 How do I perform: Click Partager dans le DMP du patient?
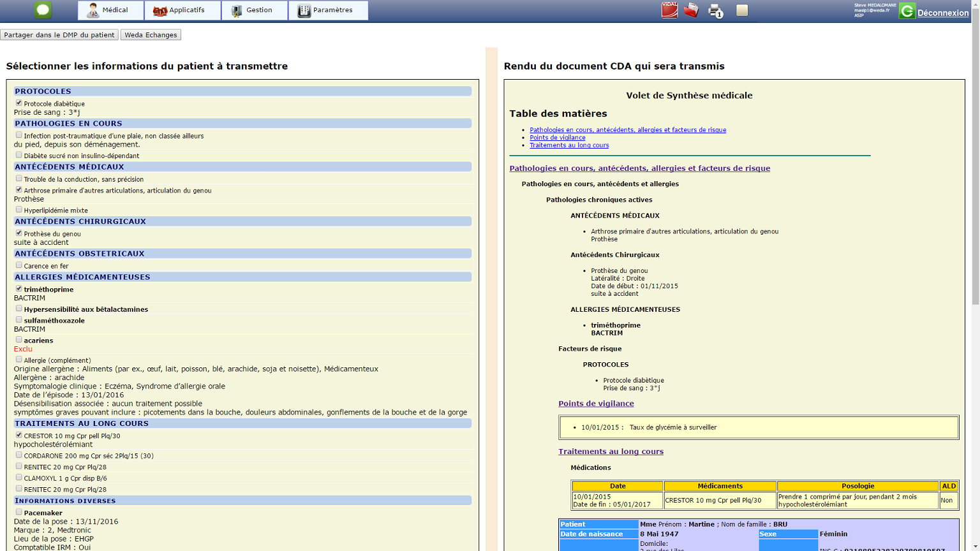click(x=59, y=35)
